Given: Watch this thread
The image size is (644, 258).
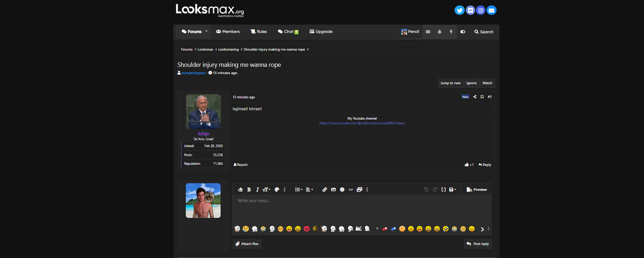Looking at the screenshot, I should (x=487, y=83).
